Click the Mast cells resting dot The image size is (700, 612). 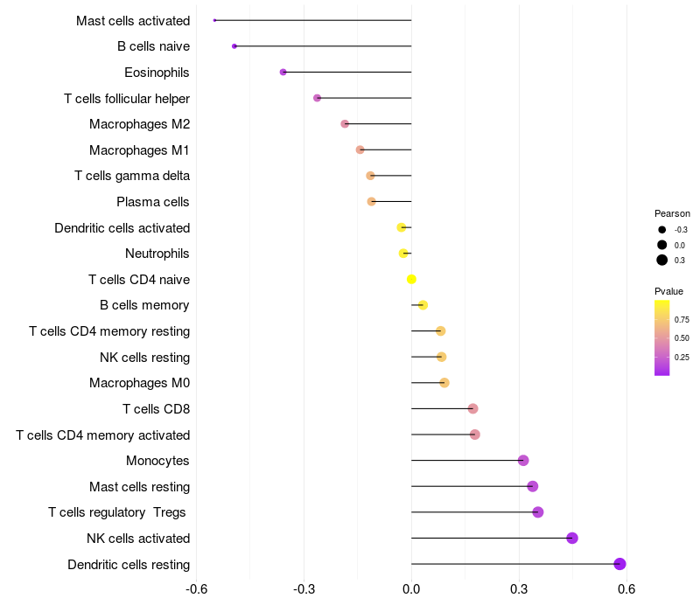(x=532, y=486)
